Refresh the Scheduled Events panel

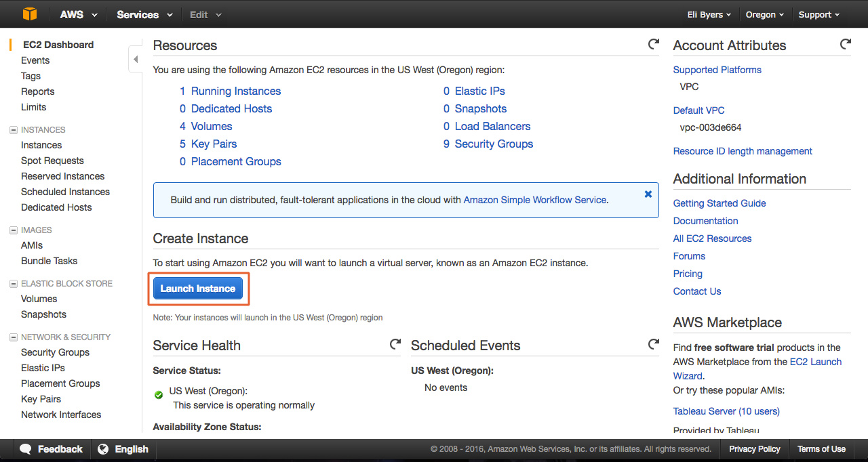click(x=653, y=343)
